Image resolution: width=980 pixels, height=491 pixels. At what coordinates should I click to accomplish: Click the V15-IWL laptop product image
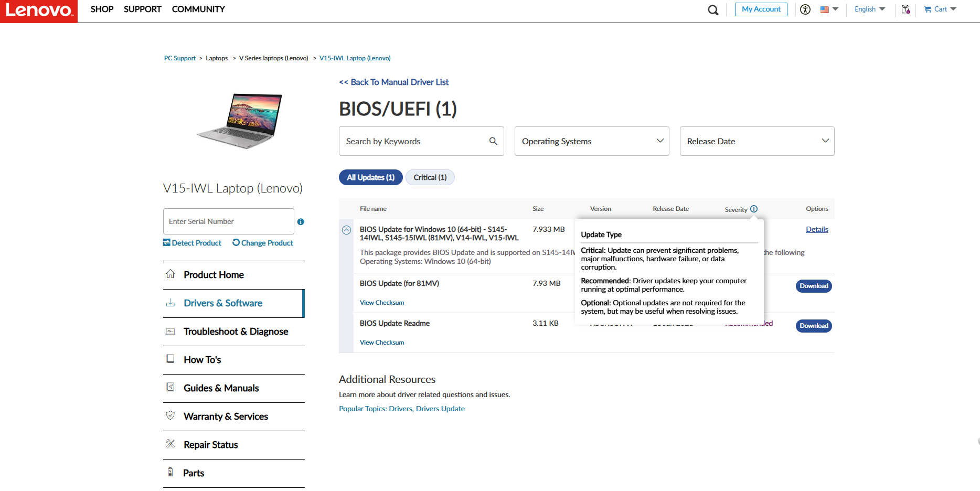[x=240, y=121]
